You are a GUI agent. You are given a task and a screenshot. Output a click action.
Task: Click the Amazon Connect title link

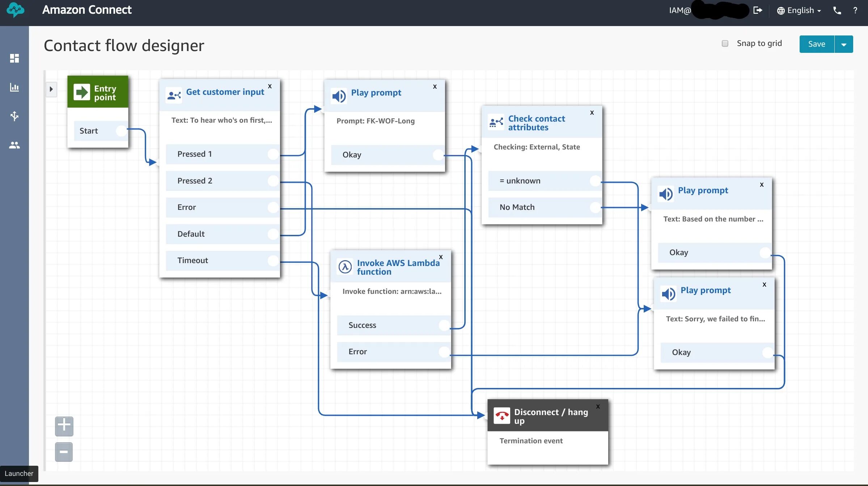87,10
